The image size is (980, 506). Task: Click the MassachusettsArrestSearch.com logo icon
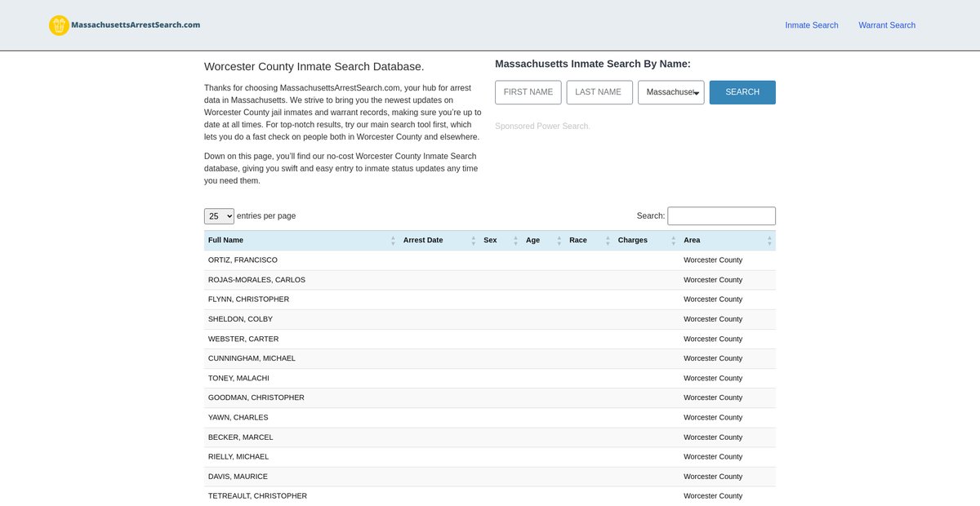point(59,25)
